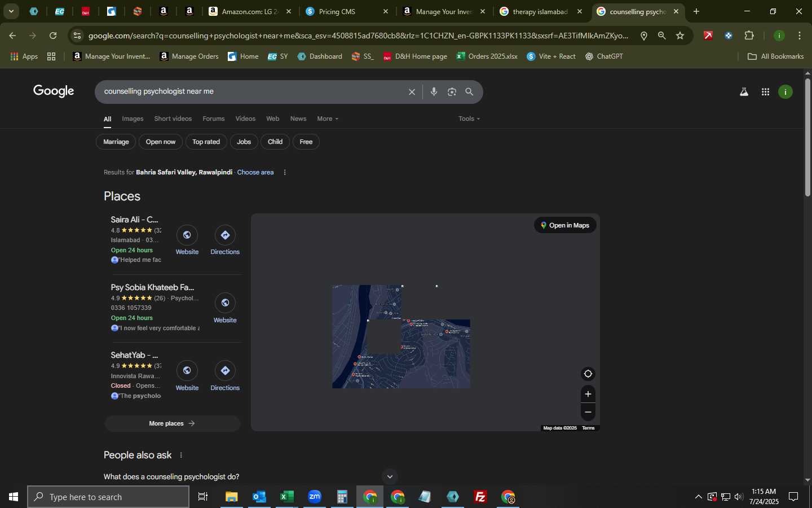
Task: Click Choose area link
Action: tap(255, 172)
